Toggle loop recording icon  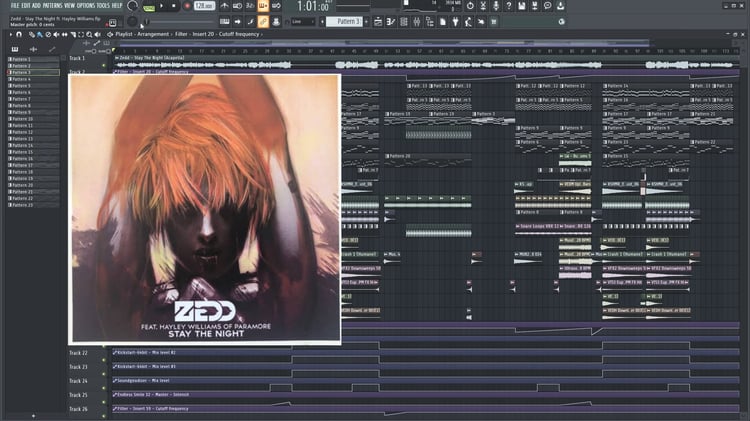coord(276,6)
